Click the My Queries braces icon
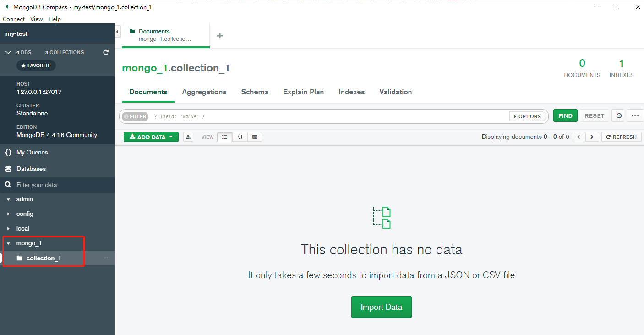Screen dimensions: 644x335 (x=8, y=152)
